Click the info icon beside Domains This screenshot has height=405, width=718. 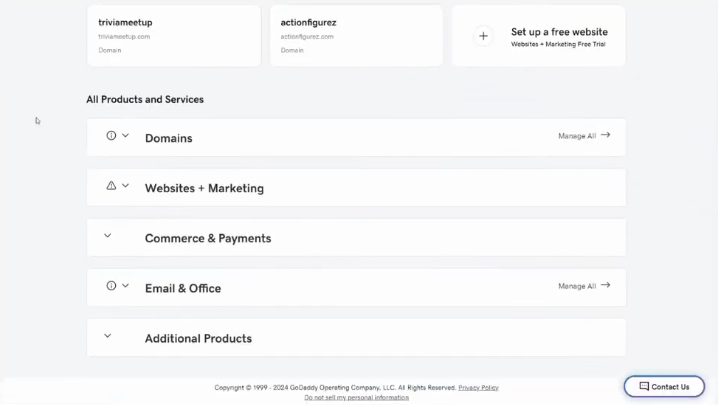point(111,136)
